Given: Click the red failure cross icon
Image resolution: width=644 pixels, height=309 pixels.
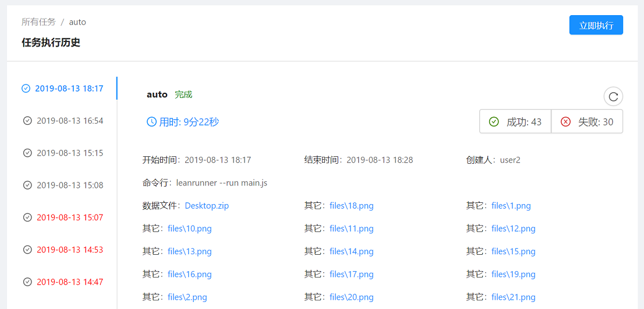Looking at the screenshot, I should coord(565,122).
